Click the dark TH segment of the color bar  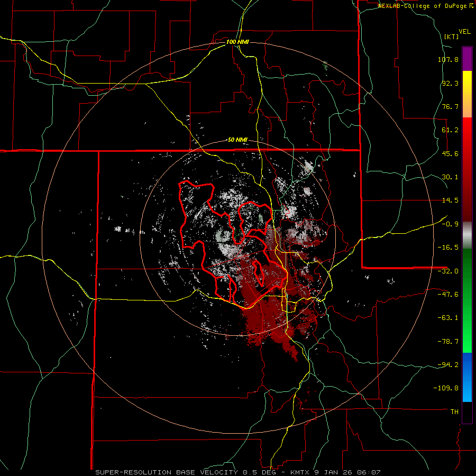click(467, 413)
